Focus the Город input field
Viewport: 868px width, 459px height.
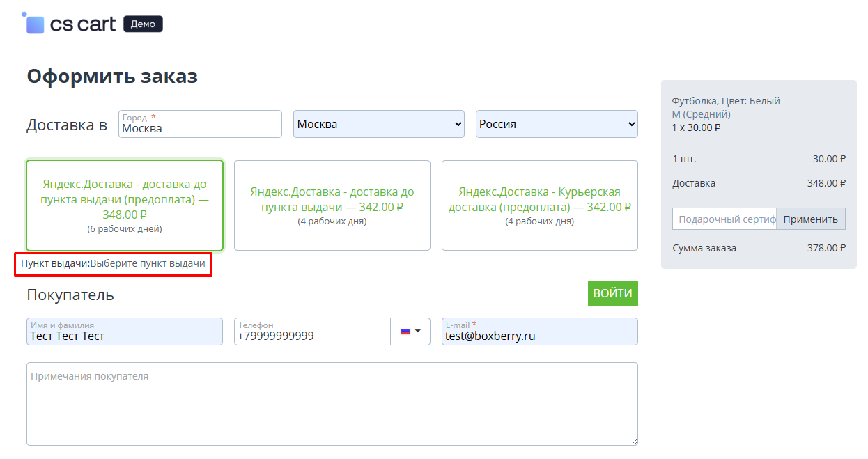click(x=201, y=124)
